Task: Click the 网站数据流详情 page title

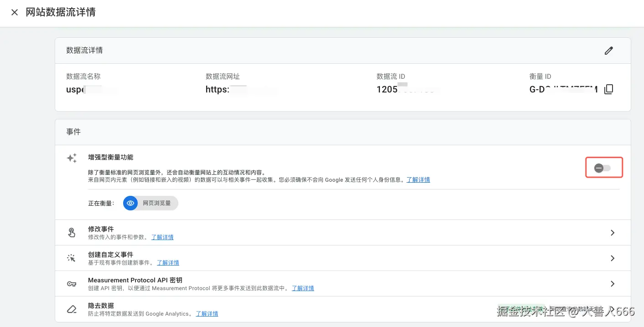Action: click(x=61, y=12)
